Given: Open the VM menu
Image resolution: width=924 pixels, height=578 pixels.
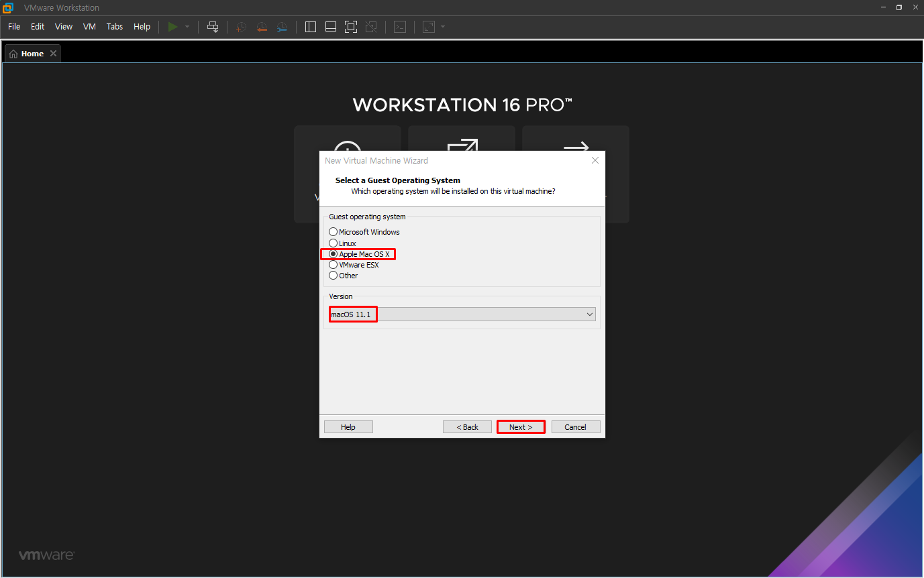Looking at the screenshot, I should click(89, 27).
